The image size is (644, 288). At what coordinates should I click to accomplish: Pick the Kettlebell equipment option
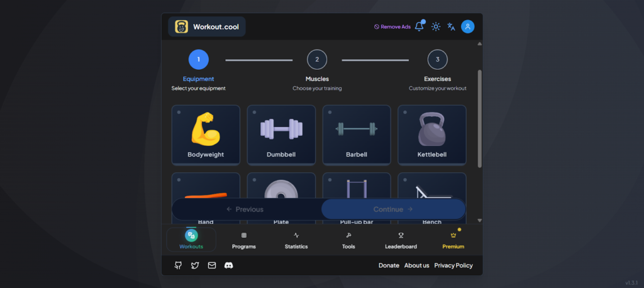432,135
